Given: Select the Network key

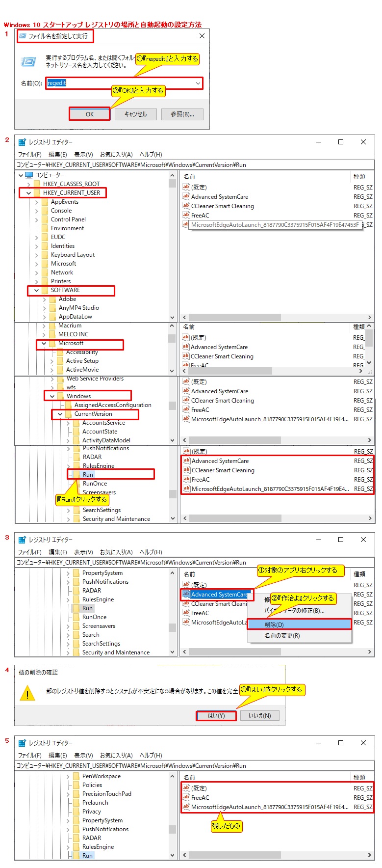Looking at the screenshot, I should coord(62,272).
